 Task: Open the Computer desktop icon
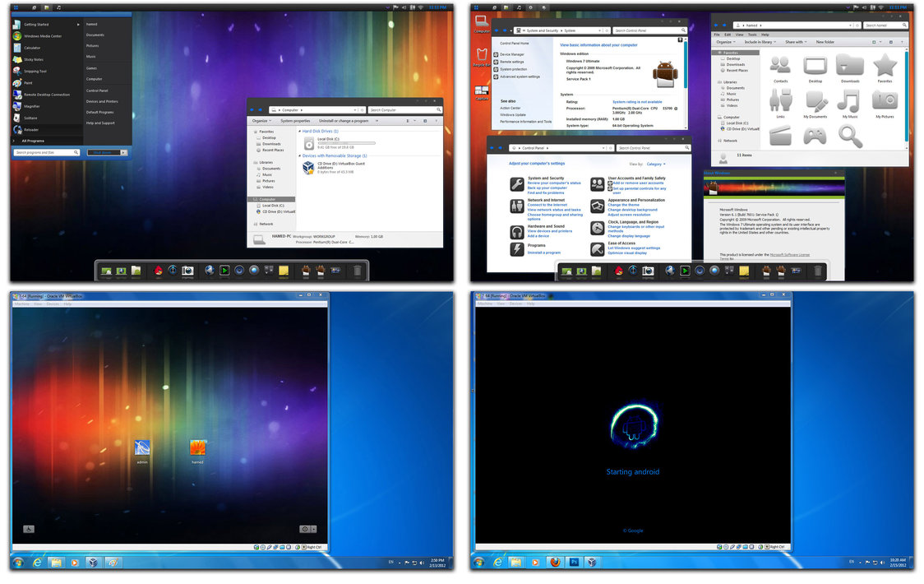tap(482, 25)
